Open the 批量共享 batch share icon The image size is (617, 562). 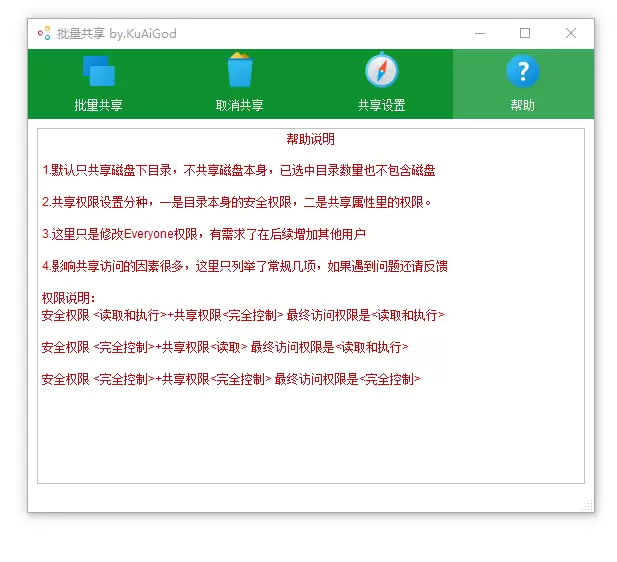pos(99,71)
